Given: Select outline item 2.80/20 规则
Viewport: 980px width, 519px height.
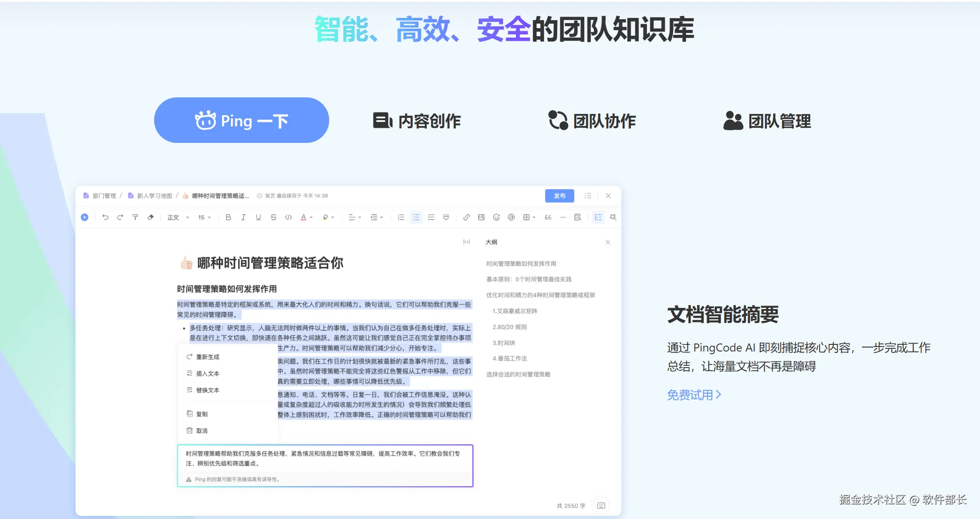Looking at the screenshot, I should click(510, 327).
